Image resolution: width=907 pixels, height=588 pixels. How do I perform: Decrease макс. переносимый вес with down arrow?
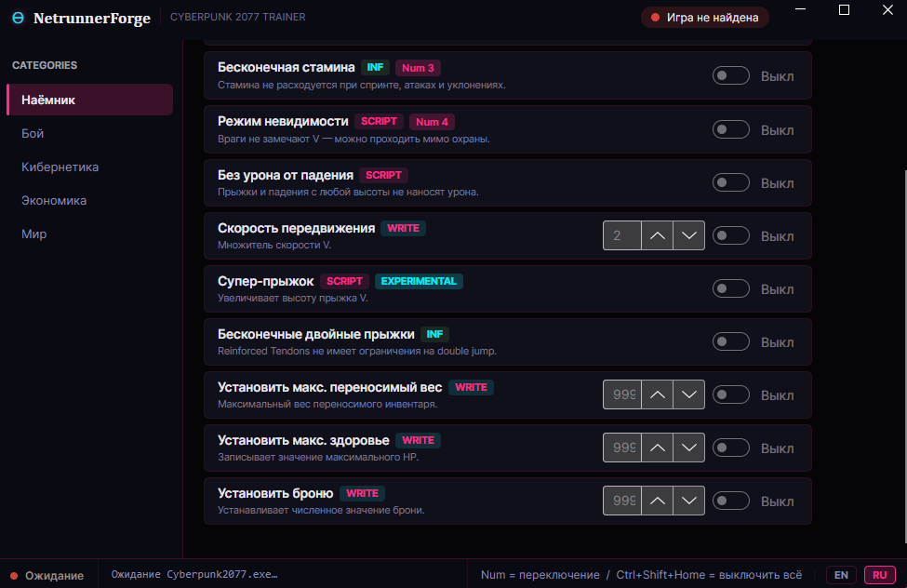[689, 394]
